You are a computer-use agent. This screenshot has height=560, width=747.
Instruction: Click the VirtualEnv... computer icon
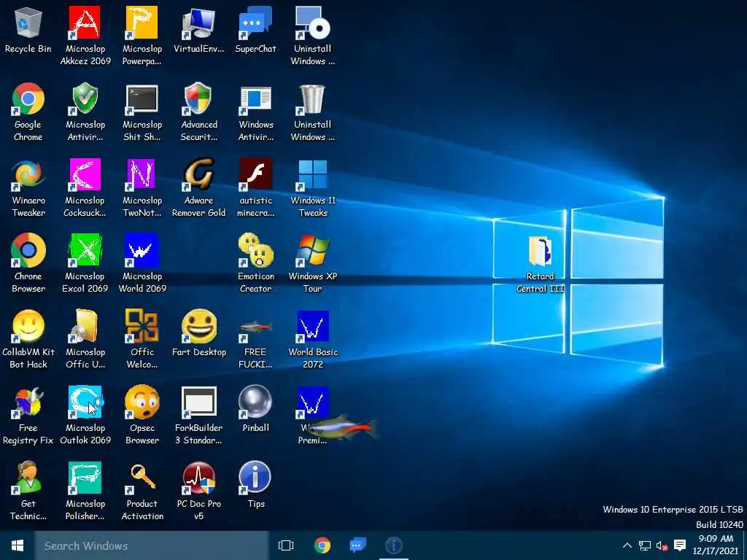[198, 23]
